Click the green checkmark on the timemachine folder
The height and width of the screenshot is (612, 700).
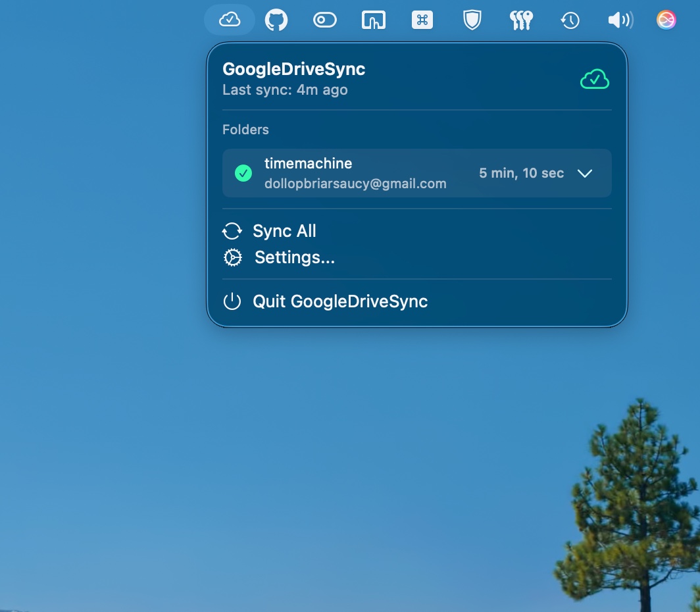[243, 172]
